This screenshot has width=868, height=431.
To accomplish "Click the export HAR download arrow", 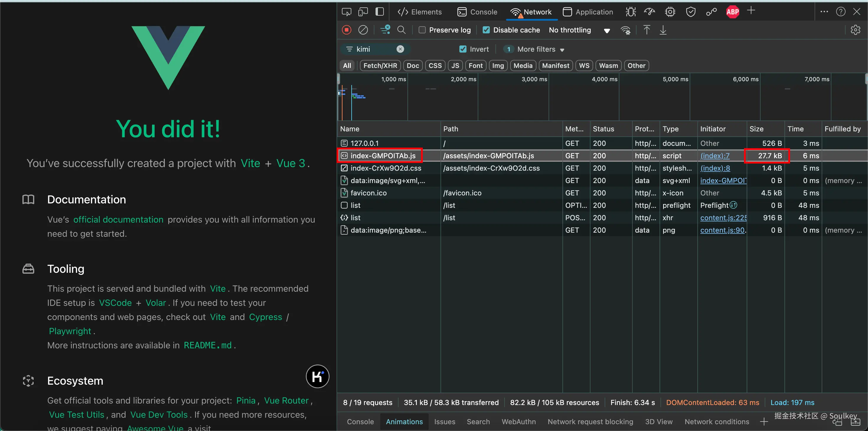I will point(663,30).
